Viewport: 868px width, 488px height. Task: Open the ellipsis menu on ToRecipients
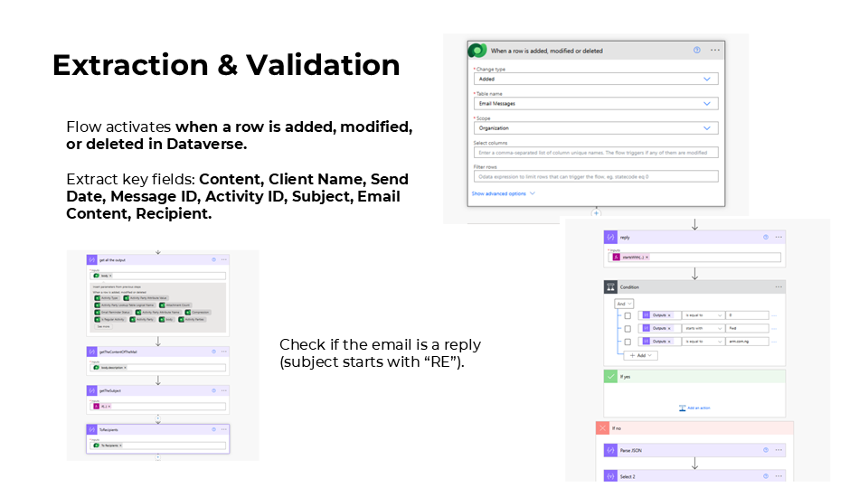point(223,429)
